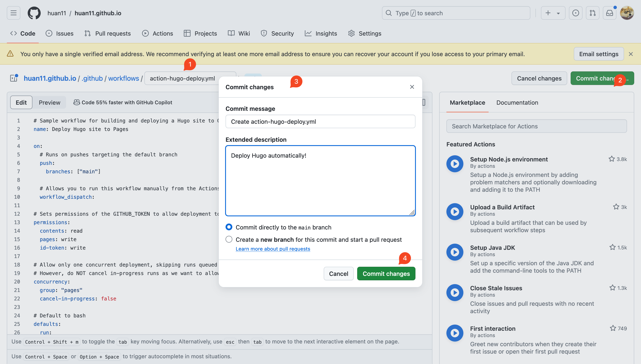
Task: Close the Commit changes dialog
Action: point(412,87)
